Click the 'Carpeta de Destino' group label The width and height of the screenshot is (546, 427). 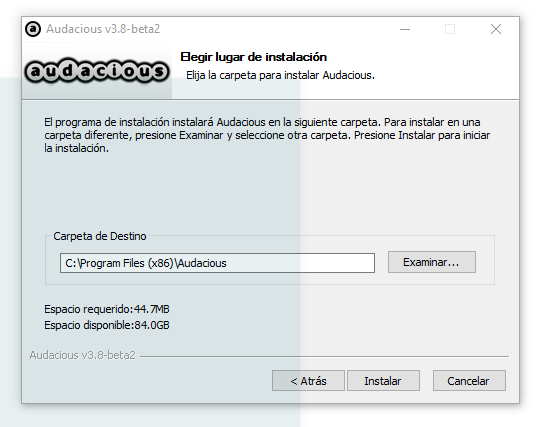pos(100,236)
